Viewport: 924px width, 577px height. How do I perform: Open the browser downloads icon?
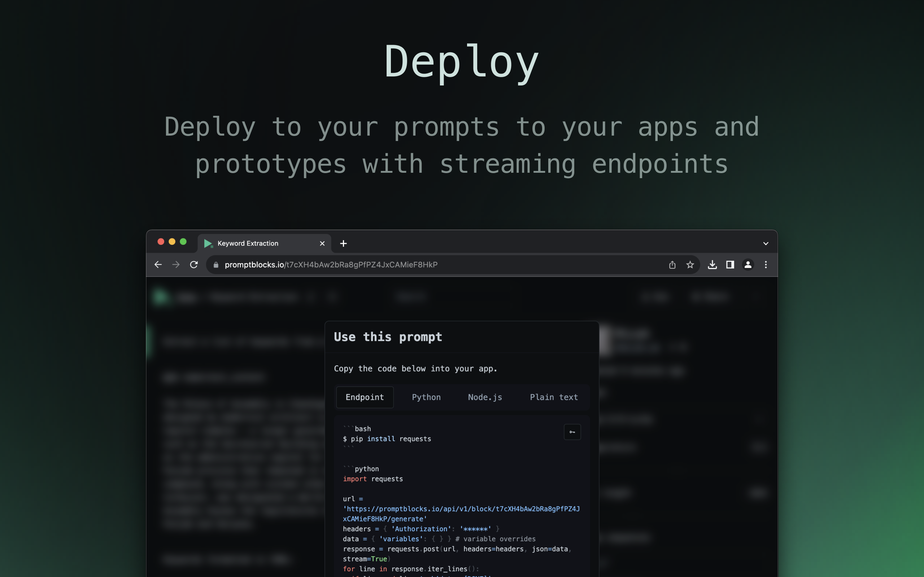(x=712, y=264)
